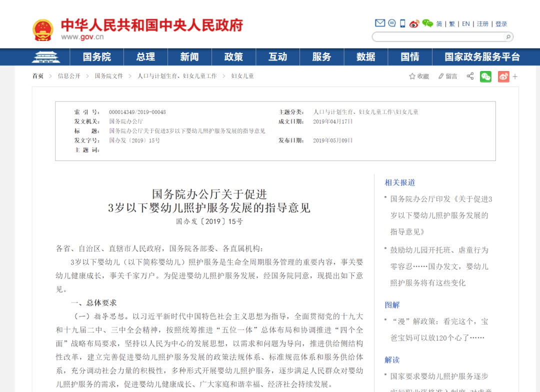Image resolution: width=540 pixels, height=392 pixels.
Task: Open the mobile client icon in the header
Action: tap(402, 23)
